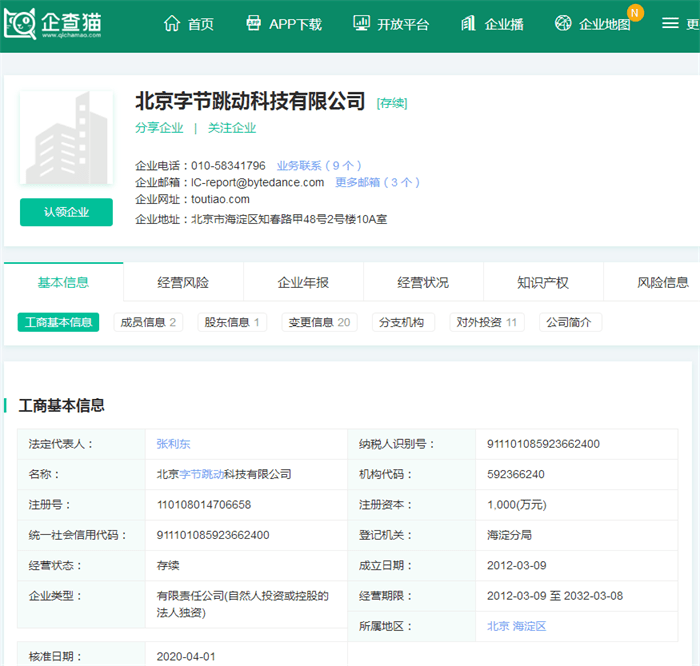700x666 pixels.
Task: Click the monitor icon beside 开放平台
Action: pos(361,23)
